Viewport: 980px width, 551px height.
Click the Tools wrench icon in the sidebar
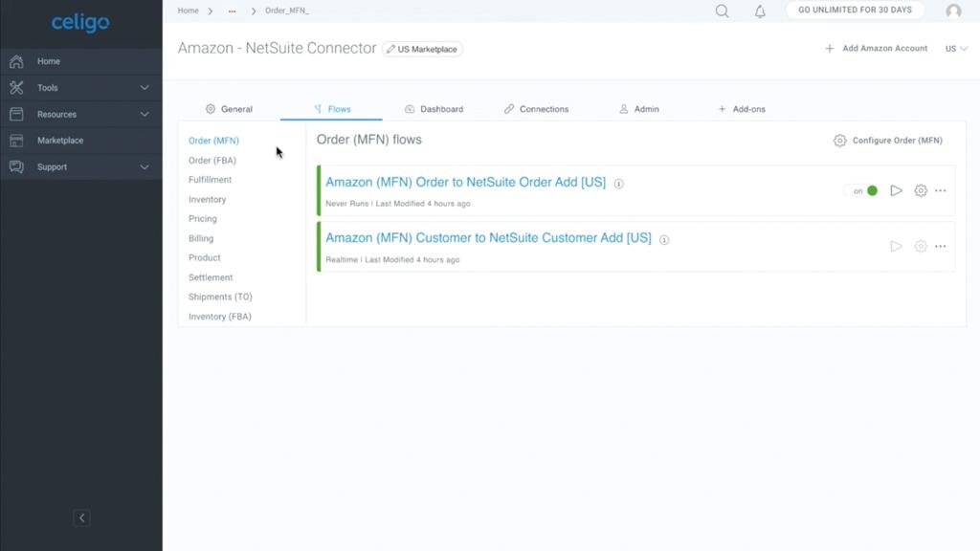coord(16,87)
